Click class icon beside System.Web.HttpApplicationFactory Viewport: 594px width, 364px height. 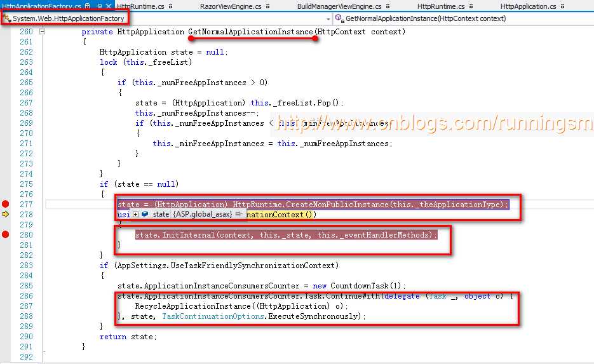(x=7, y=18)
